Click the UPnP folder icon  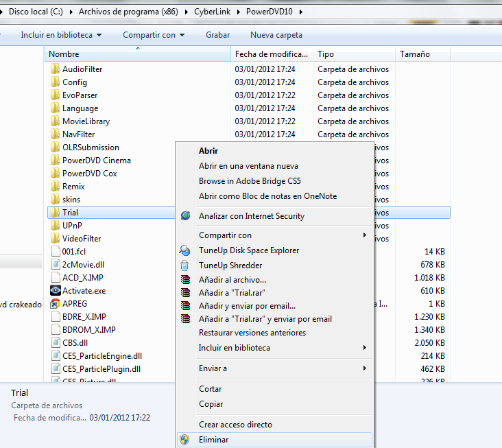(55, 226)
